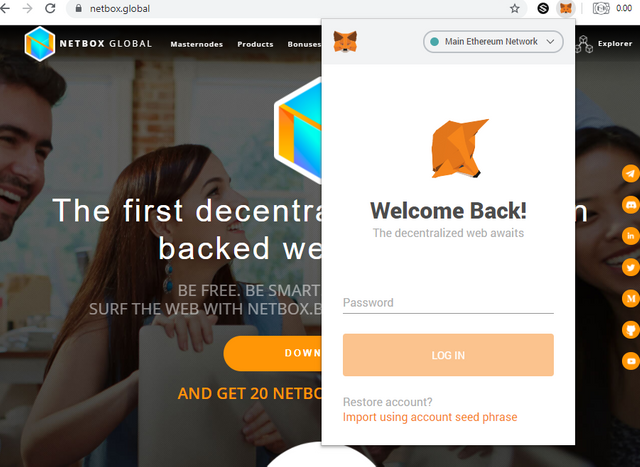Open the Medium social icon
640x467 pixels.
(630, 298)
